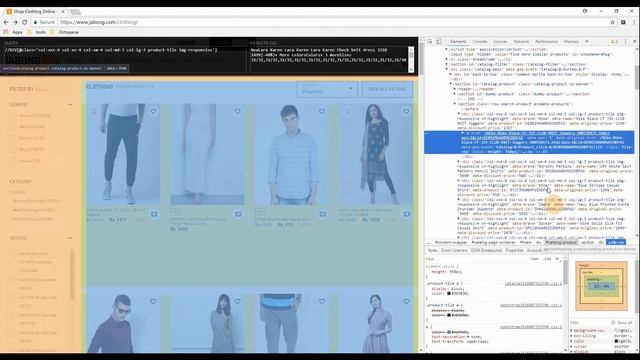The height and width of the screenshot is (360, 640).
Task: Open the DevTools customize kebab menu
Action: coord(625,42)
